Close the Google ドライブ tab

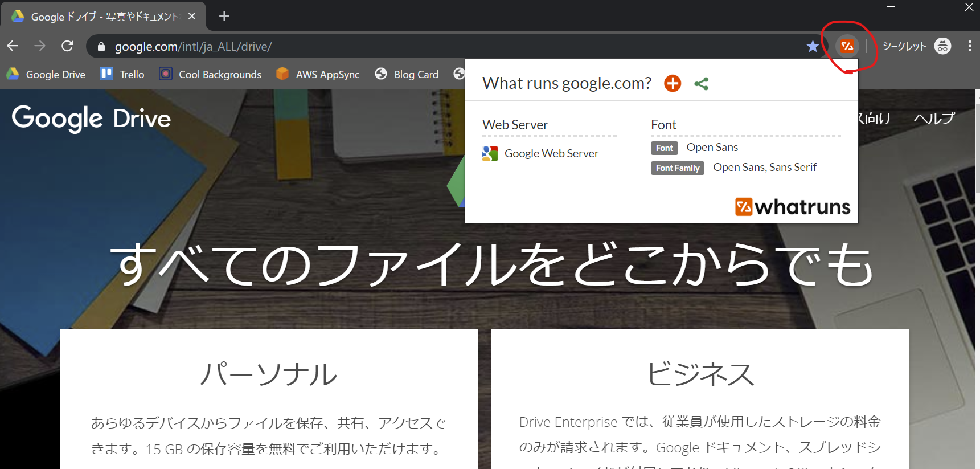tap(192, 16)
